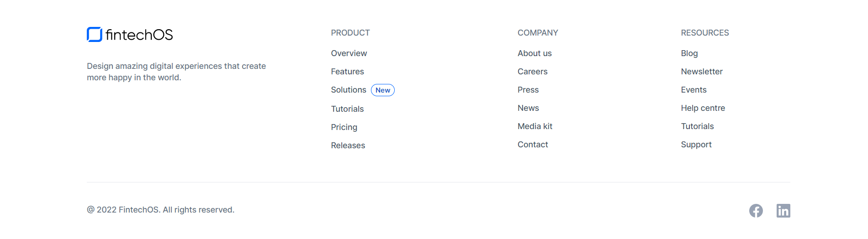Open the product Overview link
Viewport: 868px width, 239px height.
[349, 53]
